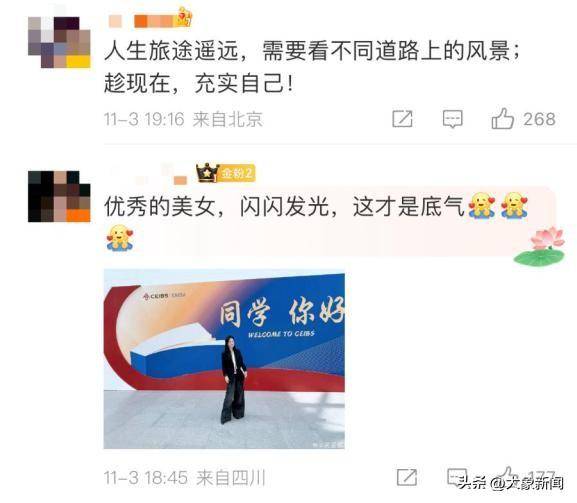Open the attached CEIBS welcome photo

click(224, 359)
